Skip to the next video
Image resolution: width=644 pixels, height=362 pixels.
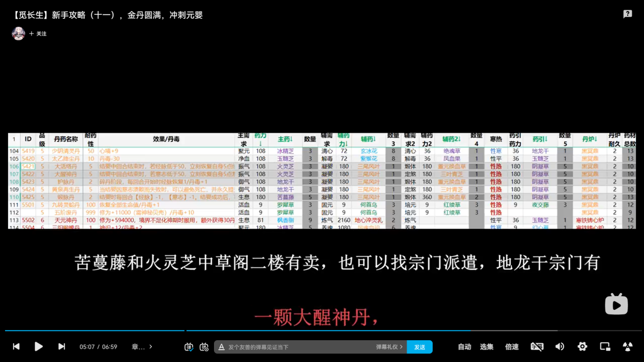click(62, 346)
